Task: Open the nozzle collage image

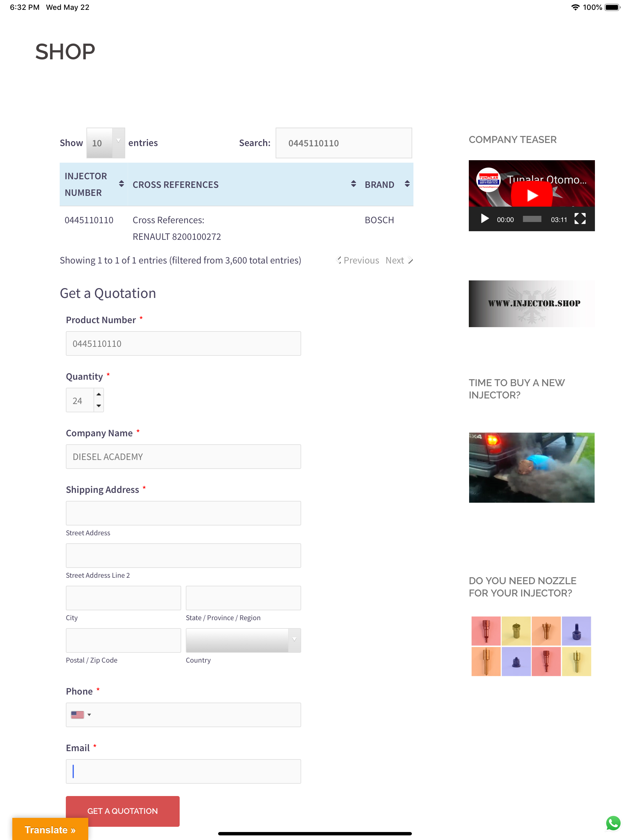Action: pyautogui.click(x=531, y=646)
